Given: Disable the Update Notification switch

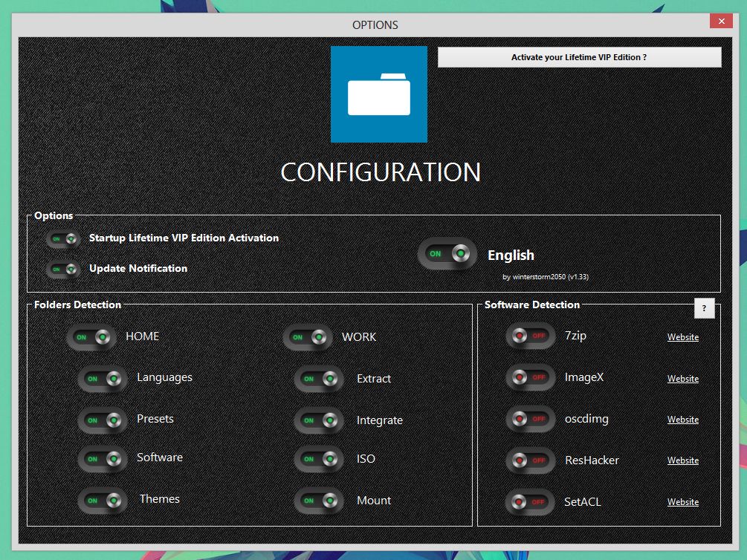Looking at the screenshot, I should (x=64, y=269).
